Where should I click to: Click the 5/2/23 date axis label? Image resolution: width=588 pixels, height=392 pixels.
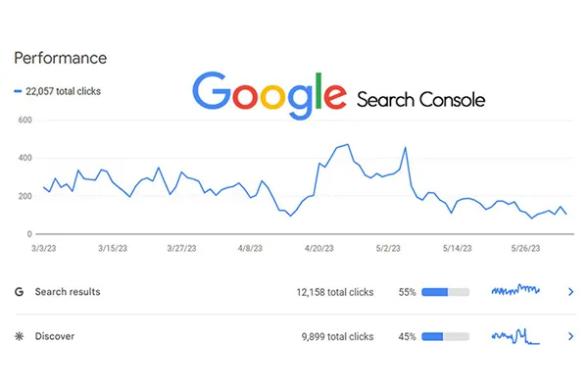point(388,248)
